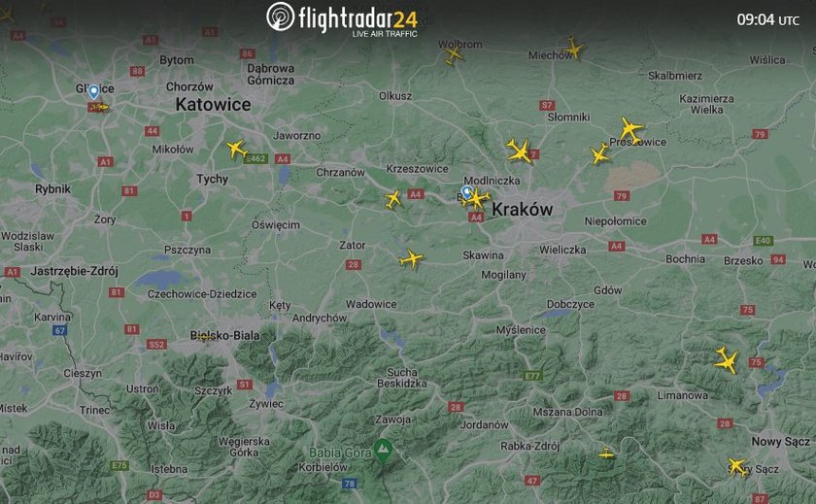Click the aircraft over Bielsko-Biala

(x=203, y=338)
